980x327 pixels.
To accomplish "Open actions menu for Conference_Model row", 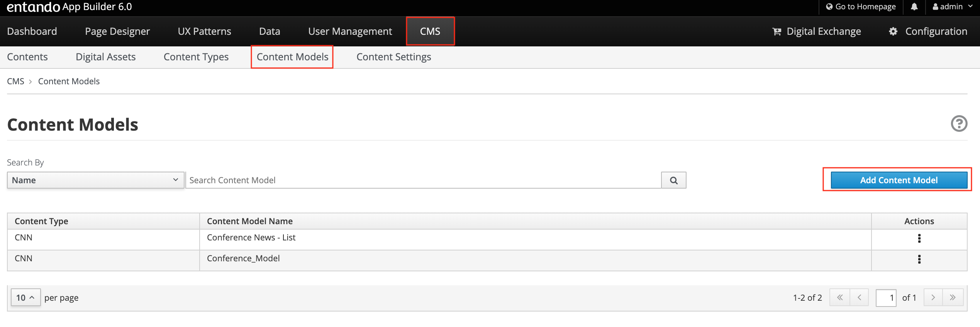I will coord(919,259).
